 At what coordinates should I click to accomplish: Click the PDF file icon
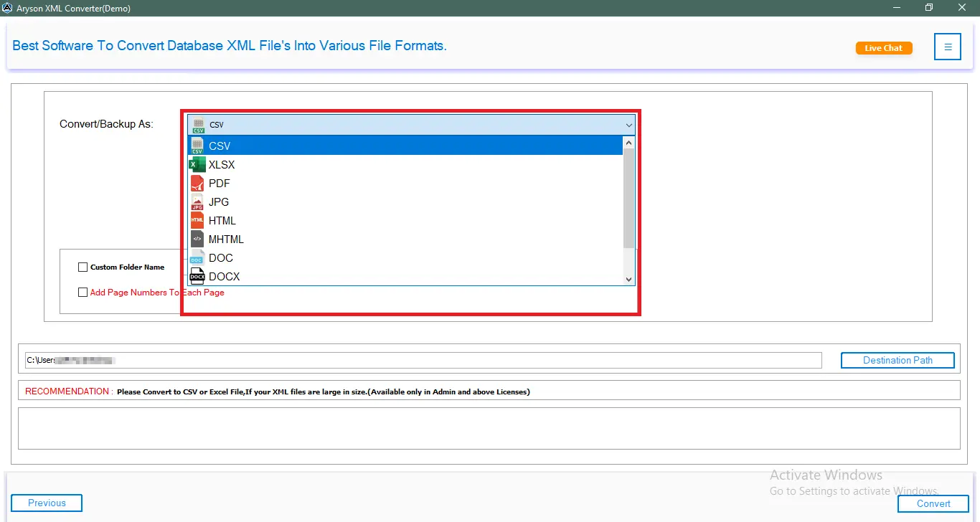(197, 183)
